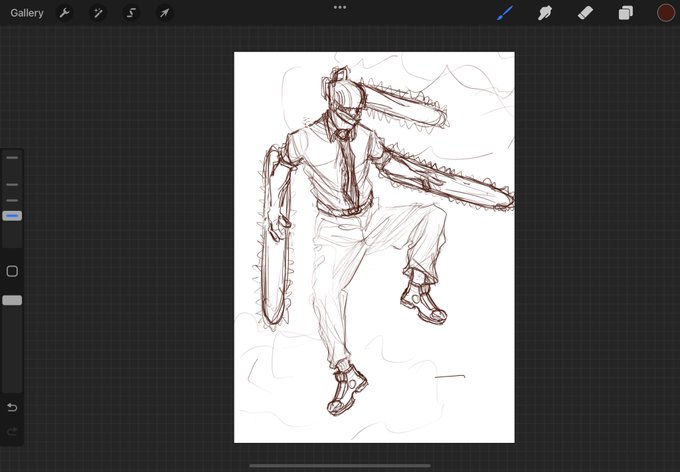Tap the three-dot menu at top center

coord(340,7)
